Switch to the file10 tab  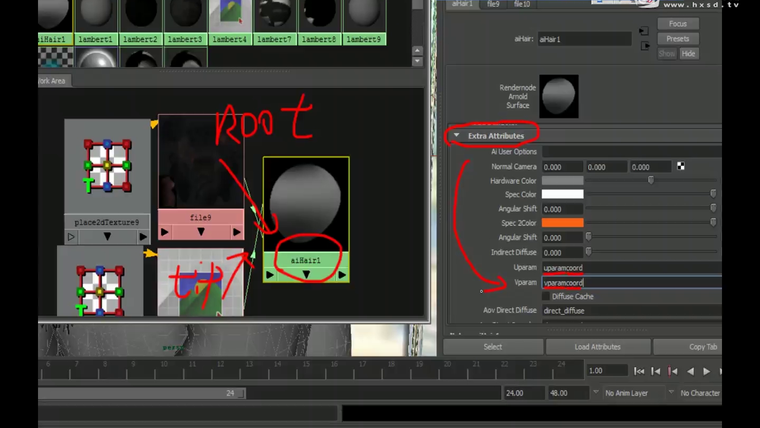(522, 4)
